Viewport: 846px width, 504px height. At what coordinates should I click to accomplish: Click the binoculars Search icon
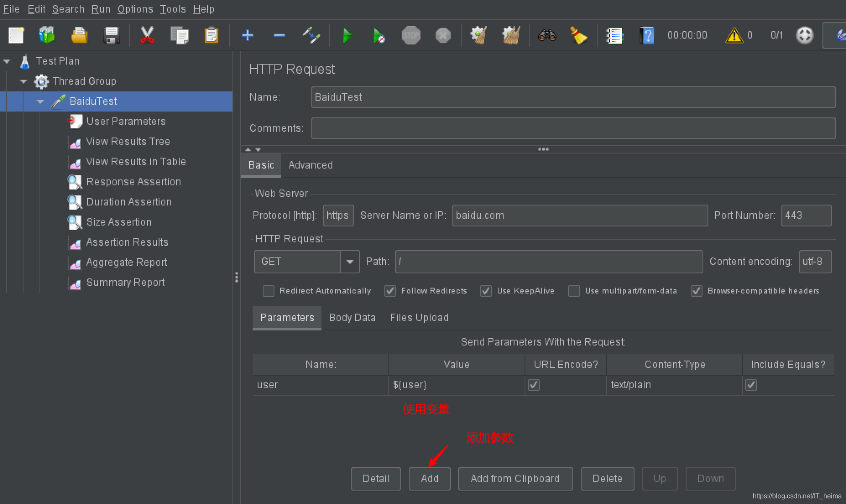[x=547, y=36]
